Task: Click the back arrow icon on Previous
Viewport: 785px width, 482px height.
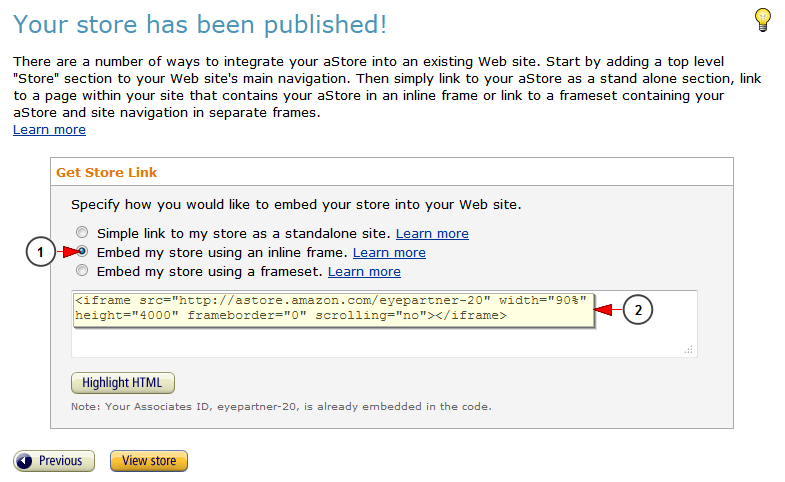Action: pyautogui.click(x=24, y=461)
